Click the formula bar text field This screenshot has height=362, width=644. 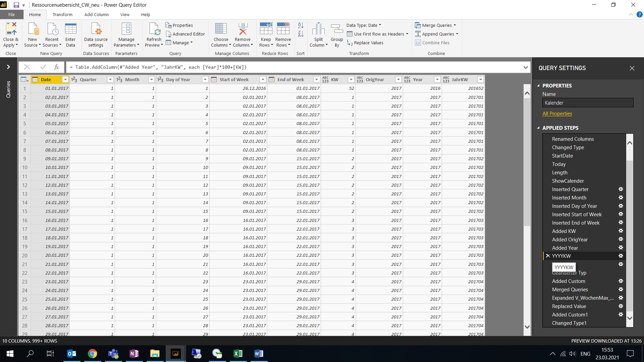(x=293, y=67)
